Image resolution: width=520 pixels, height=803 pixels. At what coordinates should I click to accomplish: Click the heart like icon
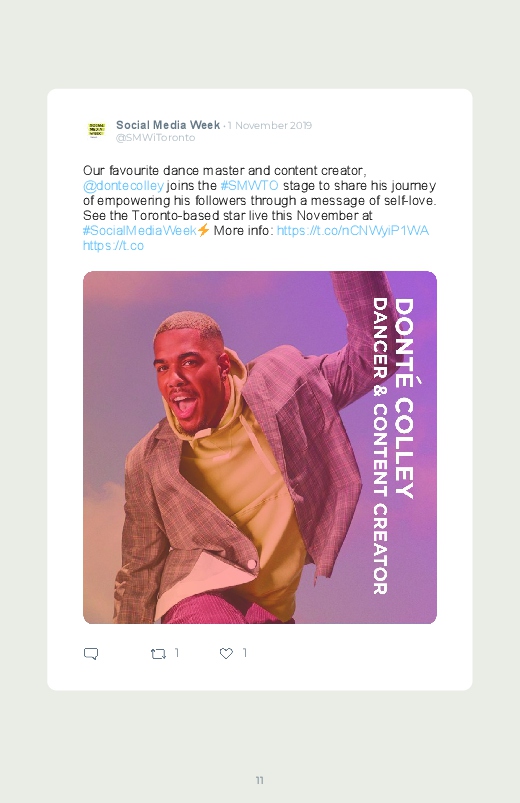pos(226,653)
